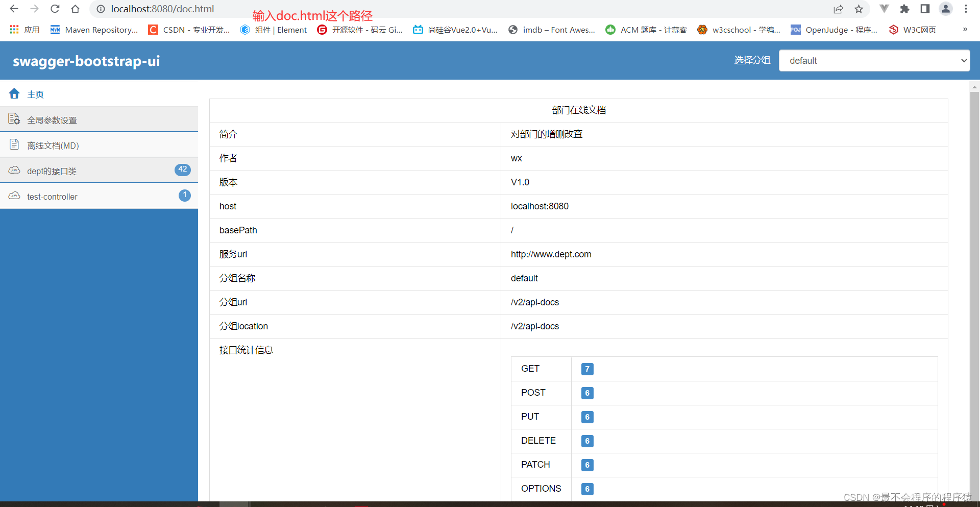Select the author value wx

pos(517,158)
